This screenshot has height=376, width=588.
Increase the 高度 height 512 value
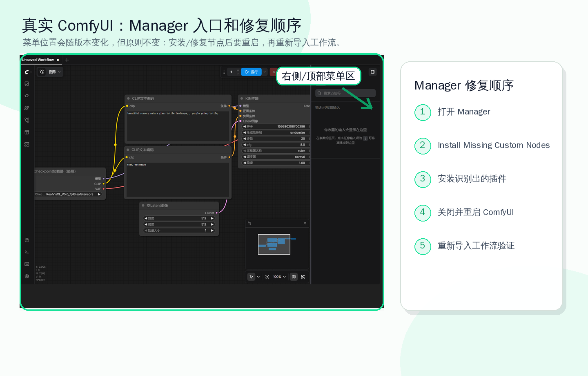click(x=212, y=224)
